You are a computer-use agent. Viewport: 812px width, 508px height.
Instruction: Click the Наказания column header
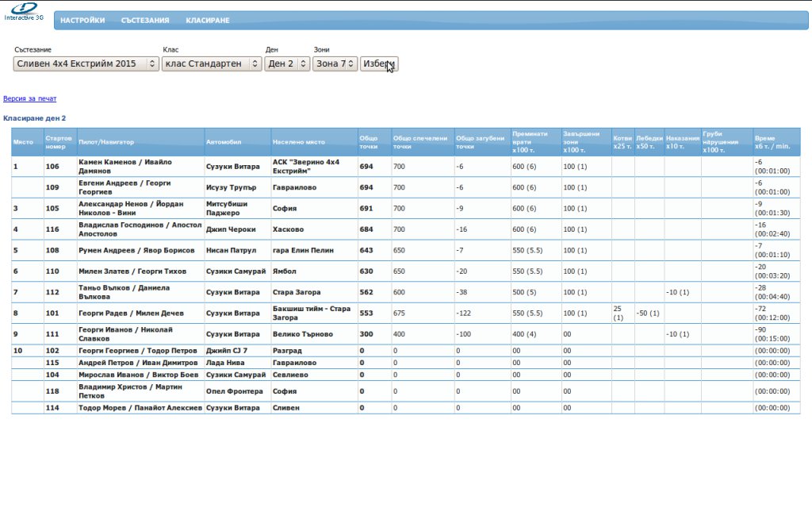(682, 142)
